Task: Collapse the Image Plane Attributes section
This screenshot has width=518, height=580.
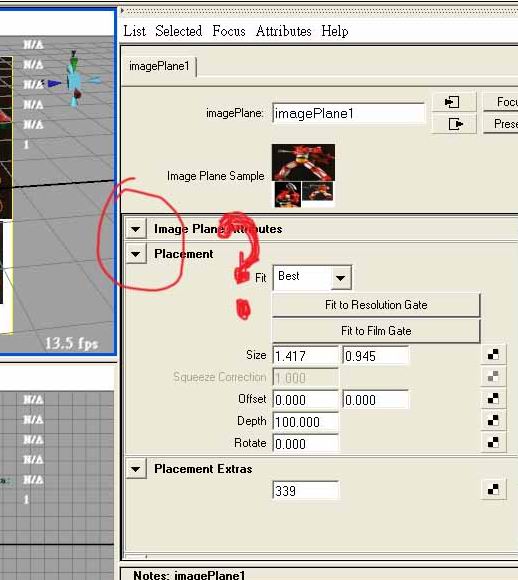Action: point(136,229)
